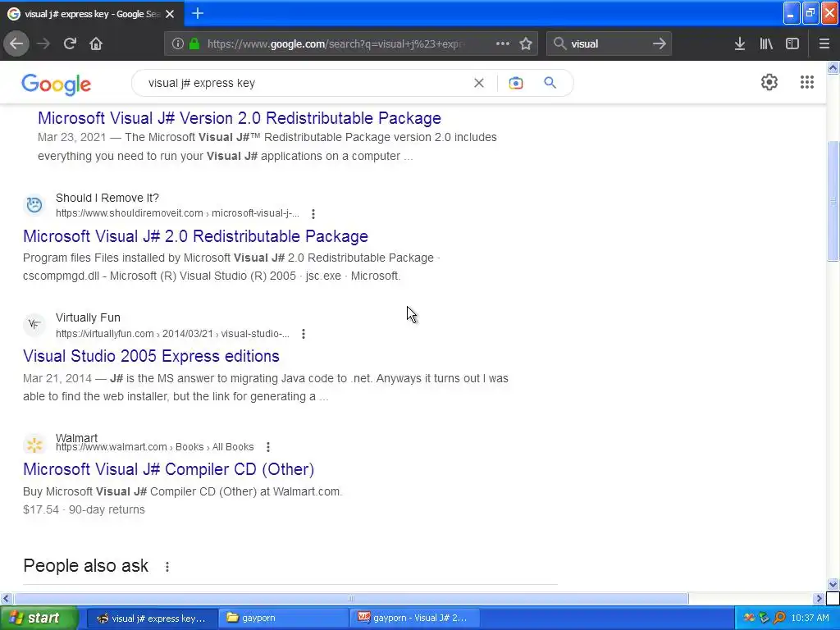This screenshot has width=840, height=630.
Task: Open the Google apps grid
Action: pyautogui.click(x=807, y=82)
